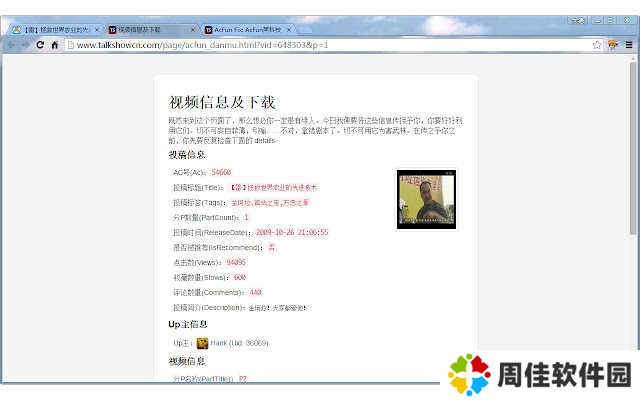The height and width of the screenshot is (400, 640).
Task: Click the vertical page scrollbar
Action: point(633,150)
